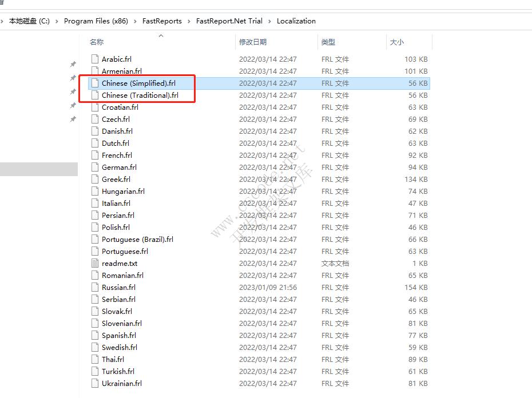The image size is (532, 398).
Task: Open the chevron after 本地磁盘 (C:)
Action: coord(57,21)
